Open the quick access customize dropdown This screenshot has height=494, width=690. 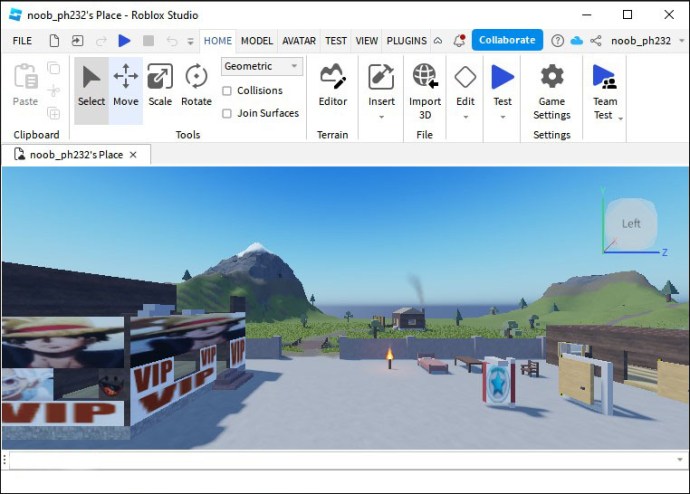click(x=191, y=42)
